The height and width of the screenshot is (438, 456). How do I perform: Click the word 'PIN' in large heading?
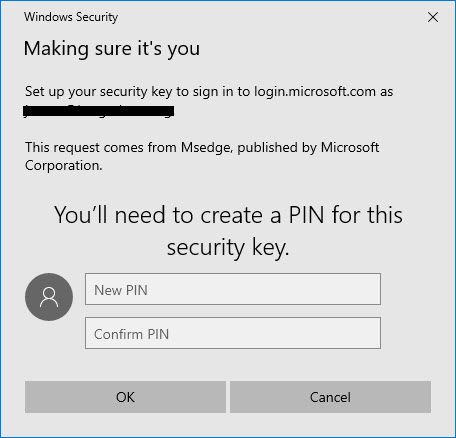tap(306, 215)
